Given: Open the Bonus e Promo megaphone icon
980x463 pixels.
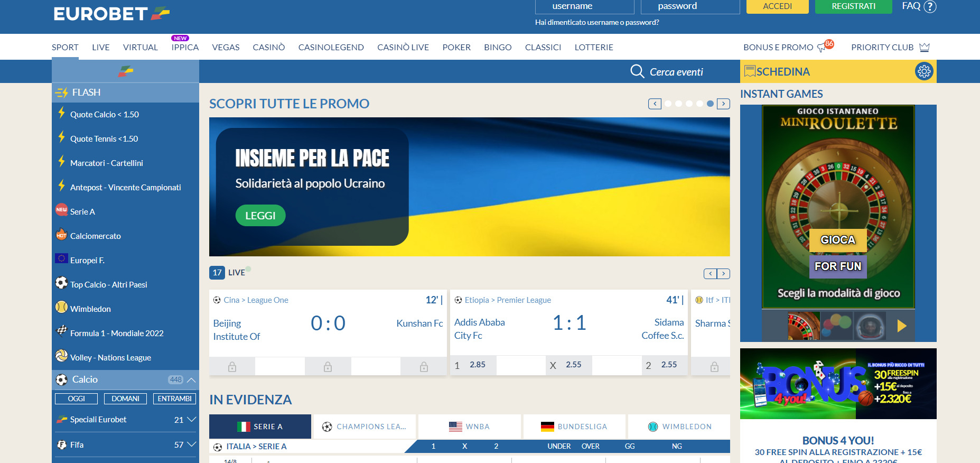Looking at the screenshot, I should (822, 48).
